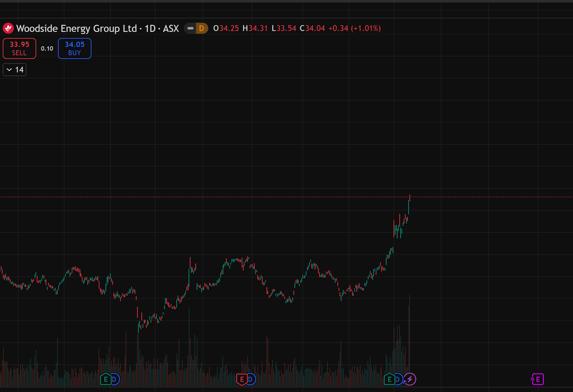Expand the 14 indicators dropdown

pyautogui.click(x=15, y=70)
